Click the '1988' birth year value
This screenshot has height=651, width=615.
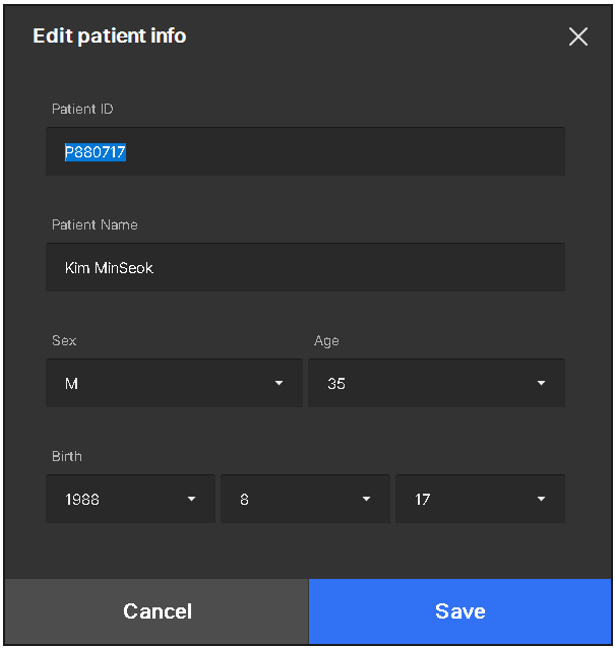[82, 499]
